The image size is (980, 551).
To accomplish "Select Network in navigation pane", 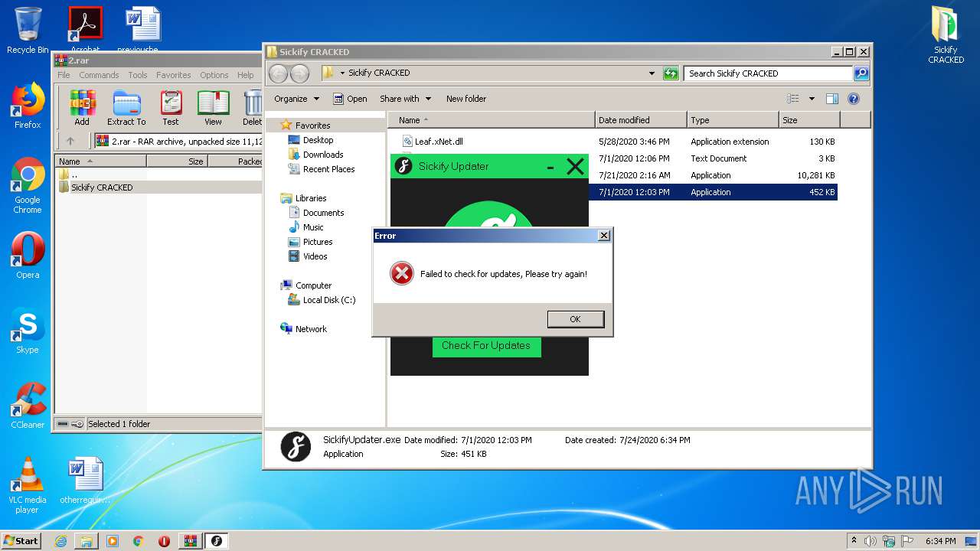I will click(x=311, y=329).
